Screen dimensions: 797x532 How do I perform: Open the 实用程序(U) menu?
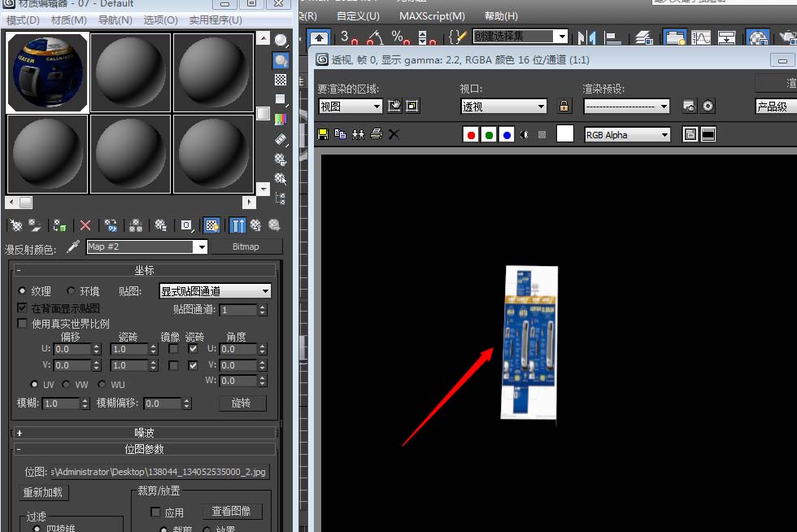pos(216,20)
